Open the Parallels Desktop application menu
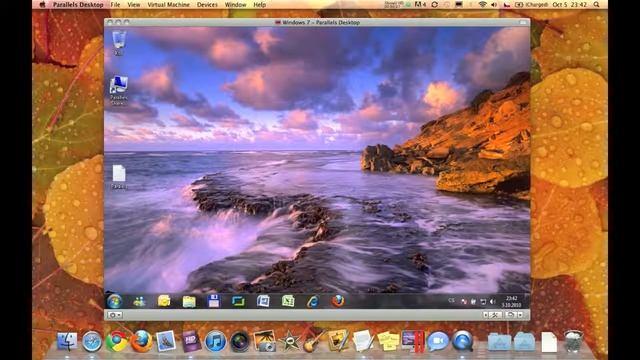The image size is (640, 360). [78, 5]
